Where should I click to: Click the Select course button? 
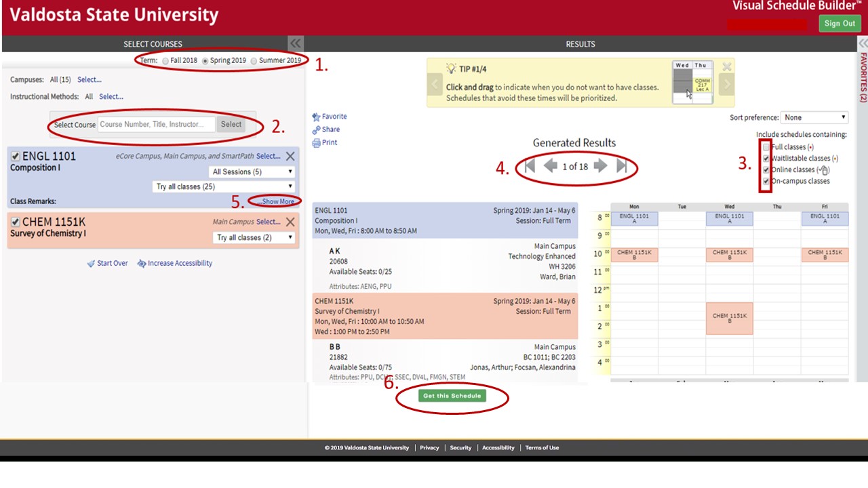(x=231, y=125)
